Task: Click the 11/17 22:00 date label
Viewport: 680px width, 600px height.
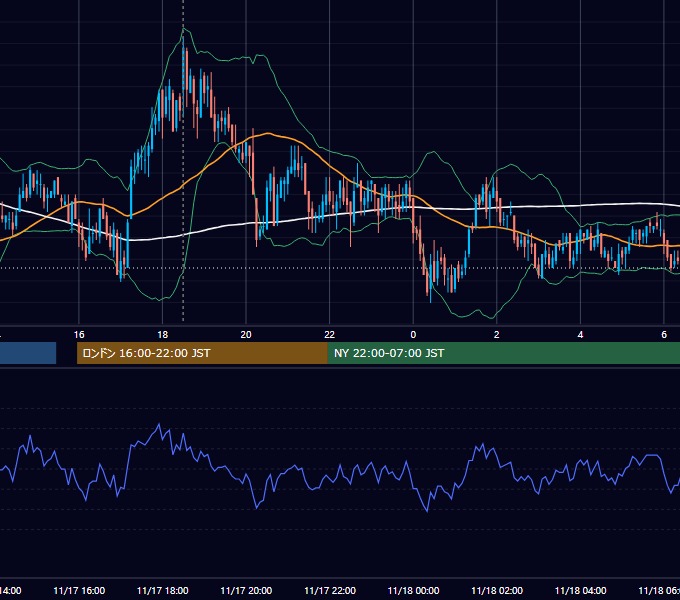Action: 330,590
